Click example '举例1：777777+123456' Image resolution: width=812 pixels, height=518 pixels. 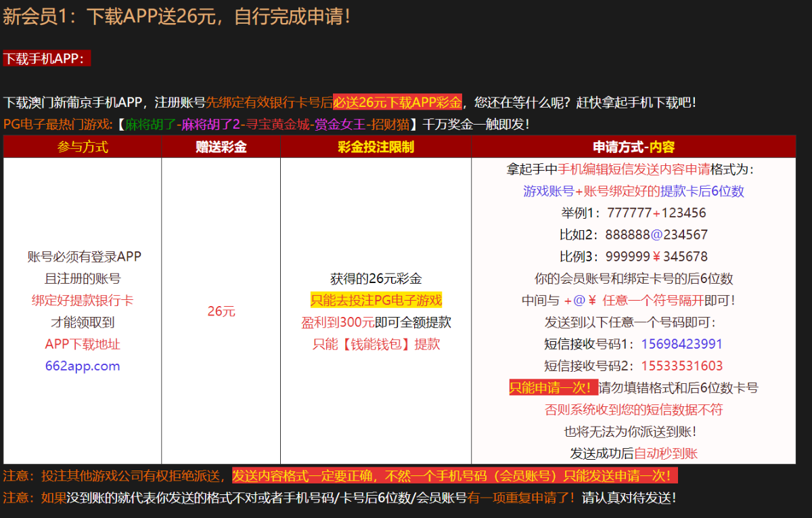(x=633, y=213)
